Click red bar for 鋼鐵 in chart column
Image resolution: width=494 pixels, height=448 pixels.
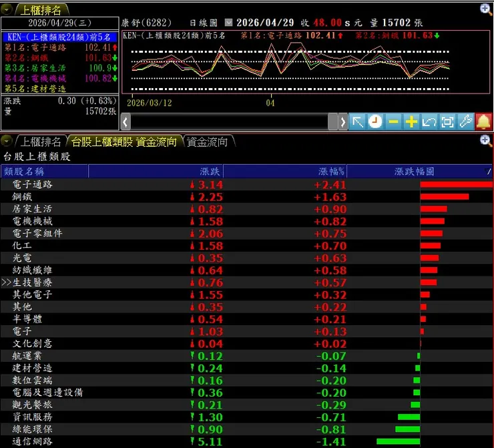(x=445, y=196)
